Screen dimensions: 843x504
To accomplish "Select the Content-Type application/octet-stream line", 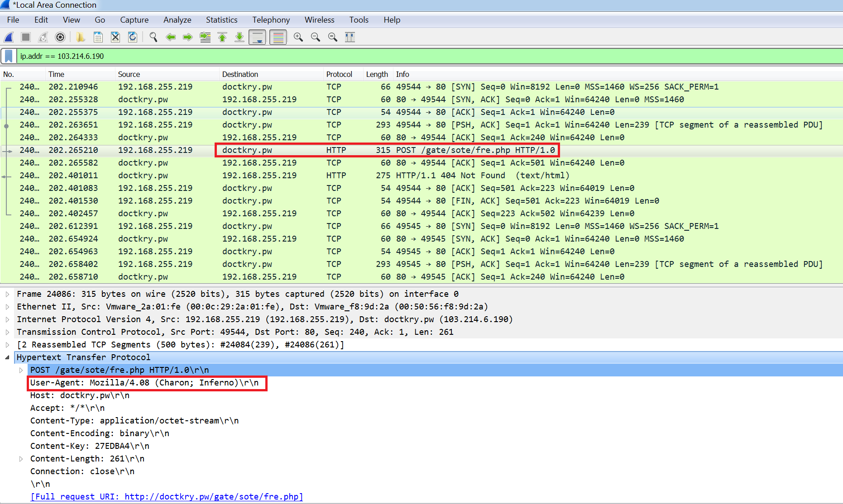I will [x=134, y=421].
